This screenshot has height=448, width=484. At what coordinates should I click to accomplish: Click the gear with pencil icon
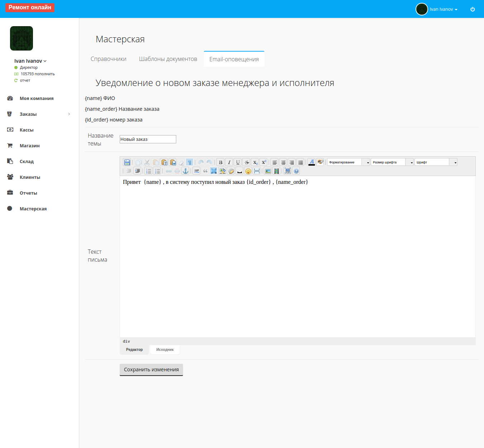tap(231, 171)
